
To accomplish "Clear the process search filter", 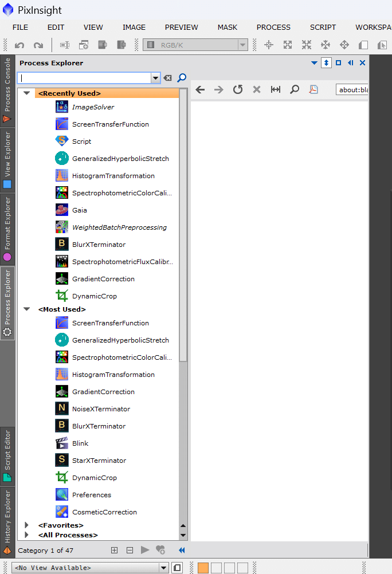I will [168, 77].
